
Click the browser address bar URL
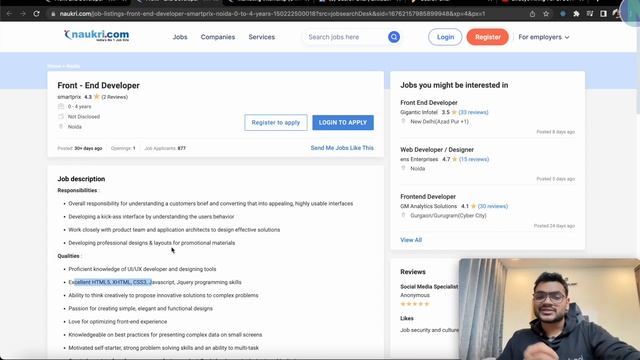pos(272,14)
